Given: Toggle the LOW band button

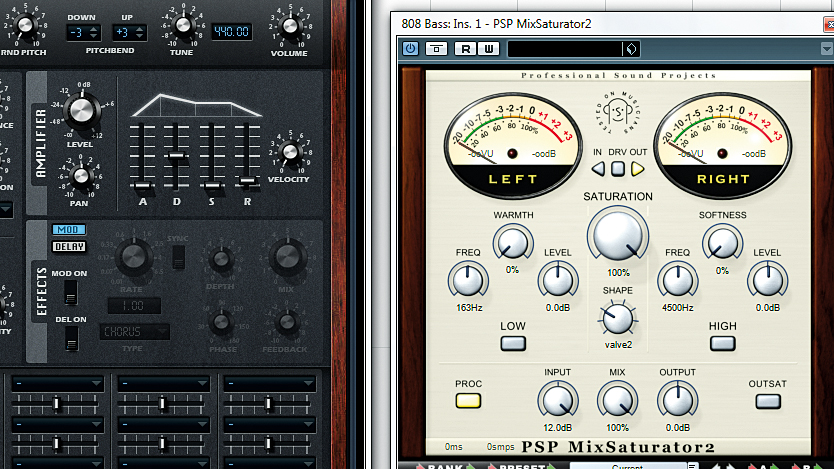Looking at the screenshot, I should [x=513, y=343].
